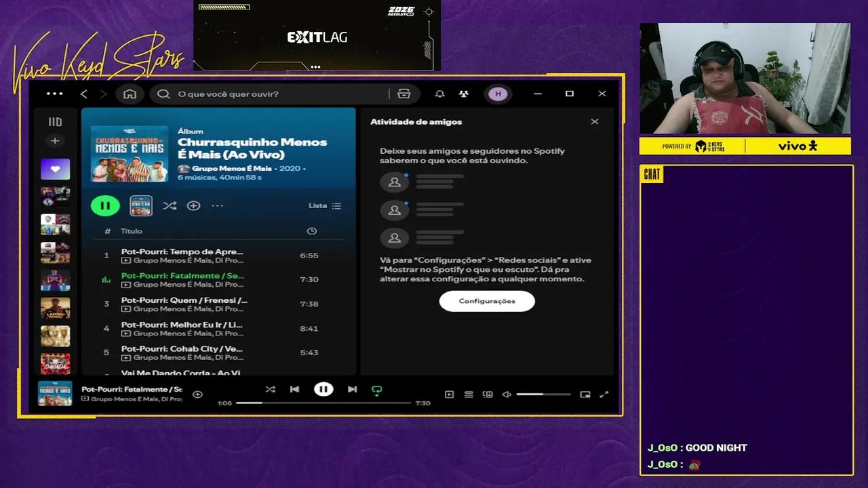The image size is (868, 488).
Task: Click the 'Atividade de amigos' panel heading
Action: (x=416, y=122)
